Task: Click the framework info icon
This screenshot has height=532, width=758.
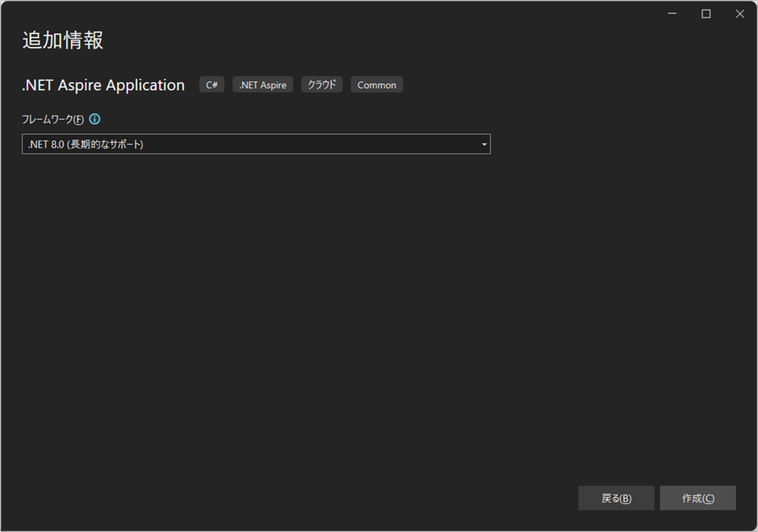Action: [x=95, y=119]
